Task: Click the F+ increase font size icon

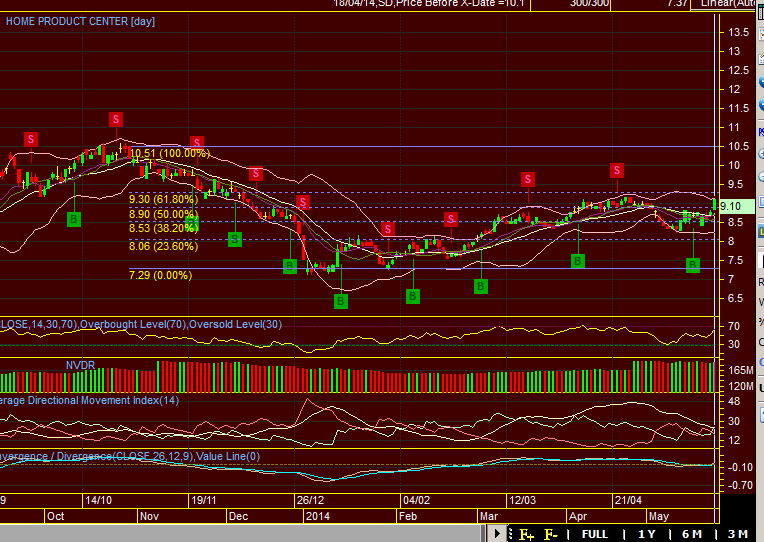Action: 526,534
